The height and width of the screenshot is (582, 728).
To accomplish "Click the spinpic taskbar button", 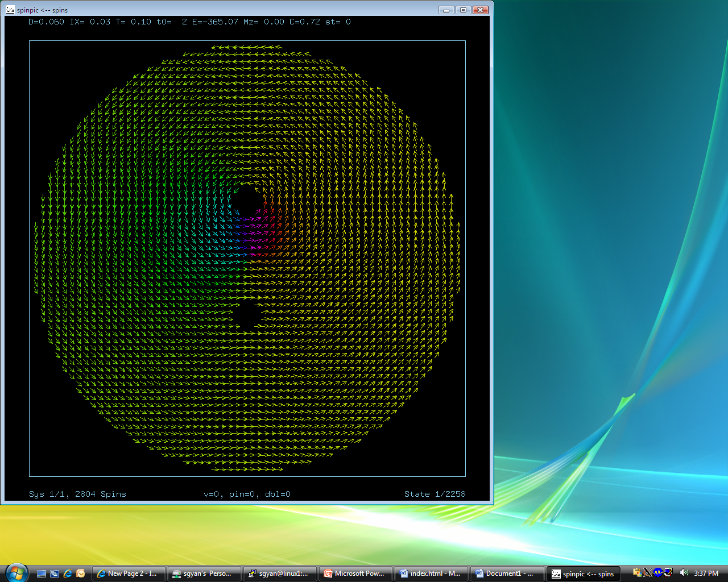I will click(584, 573).
